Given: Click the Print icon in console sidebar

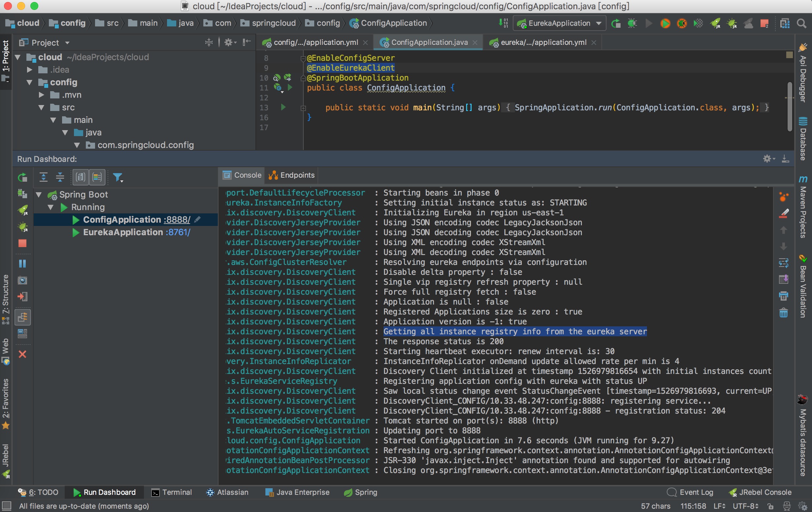Looking at the screenshot, I should pyautogui.click(x=783, y=296).
